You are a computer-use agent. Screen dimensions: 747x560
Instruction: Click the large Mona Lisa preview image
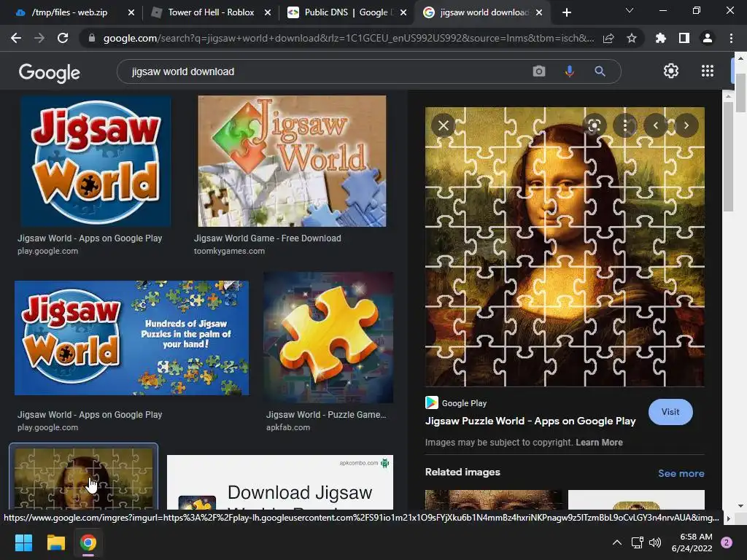[x=565, y=246]
